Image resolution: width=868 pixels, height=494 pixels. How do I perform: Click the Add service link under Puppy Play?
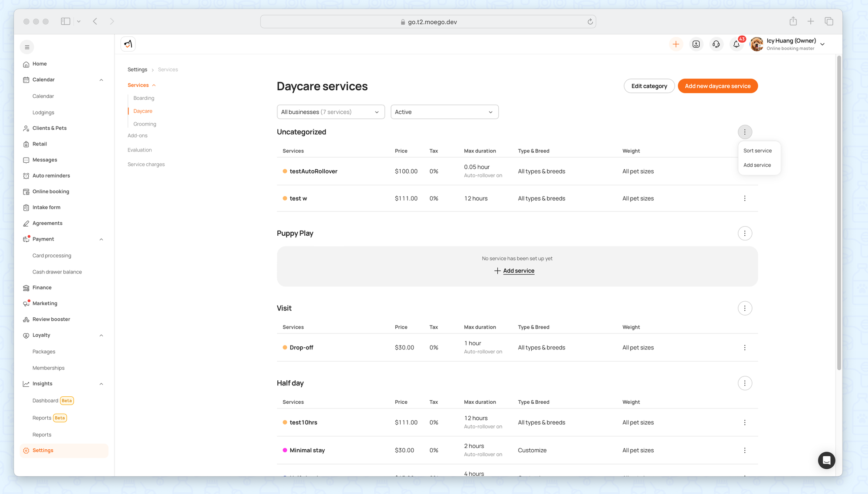tap(518, 271)
